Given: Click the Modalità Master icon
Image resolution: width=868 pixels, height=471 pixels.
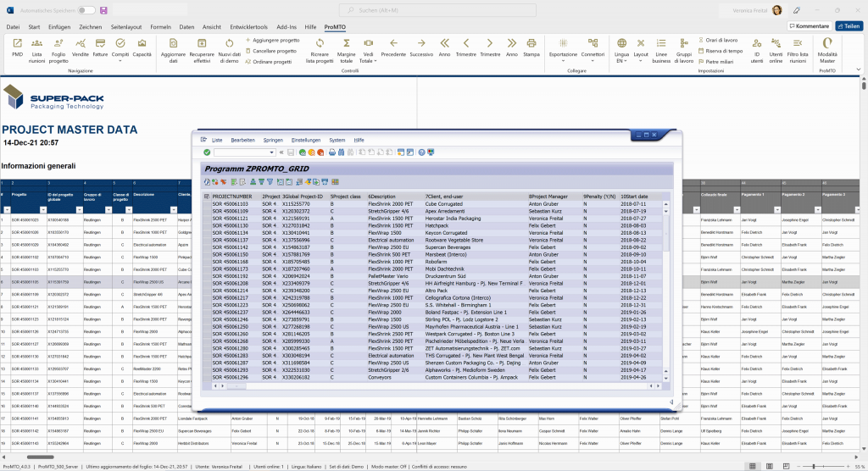Looking at the screenshot, I should (827, 43).
